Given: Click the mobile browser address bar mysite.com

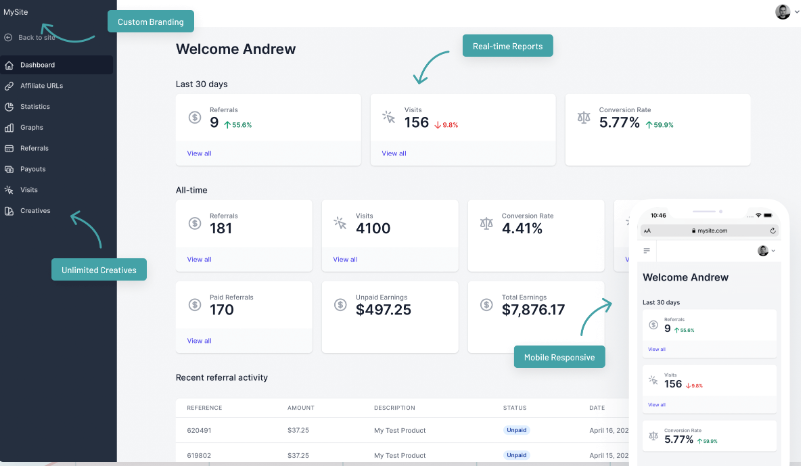Looking at the screenshot, I should pos(709,230).
